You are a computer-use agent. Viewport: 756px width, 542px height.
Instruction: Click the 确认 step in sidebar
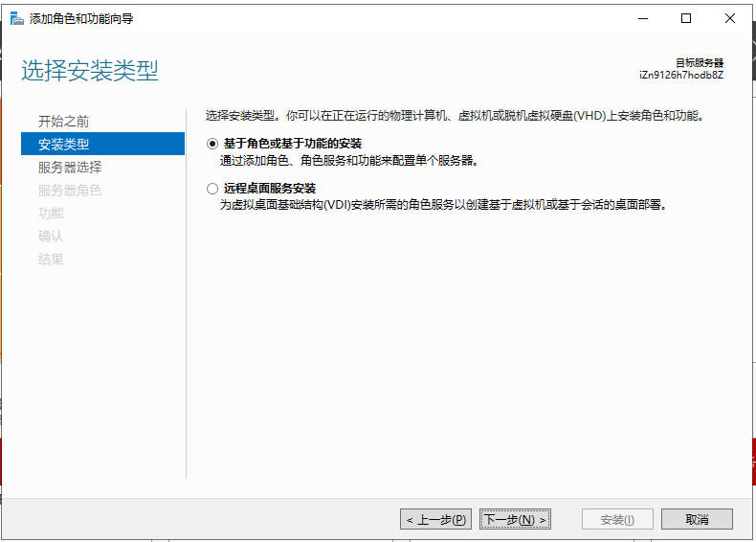point(51,236)
